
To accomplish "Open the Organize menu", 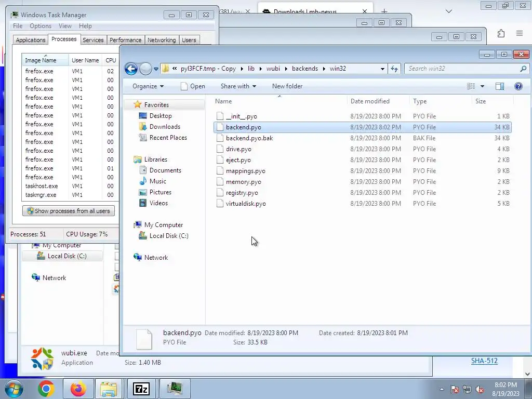I will coord(148,86).
